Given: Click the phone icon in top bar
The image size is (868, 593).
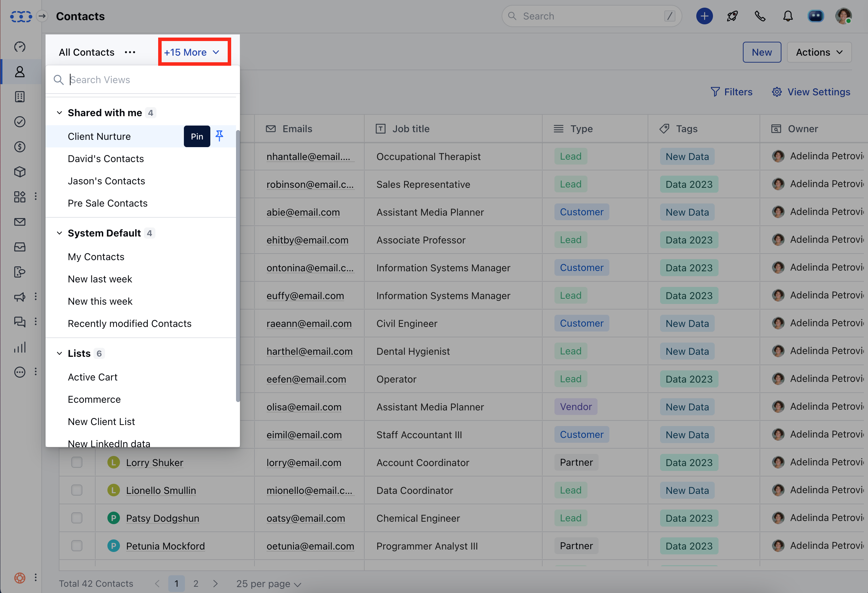Looking at the screenshot, I should pos(760,16).
